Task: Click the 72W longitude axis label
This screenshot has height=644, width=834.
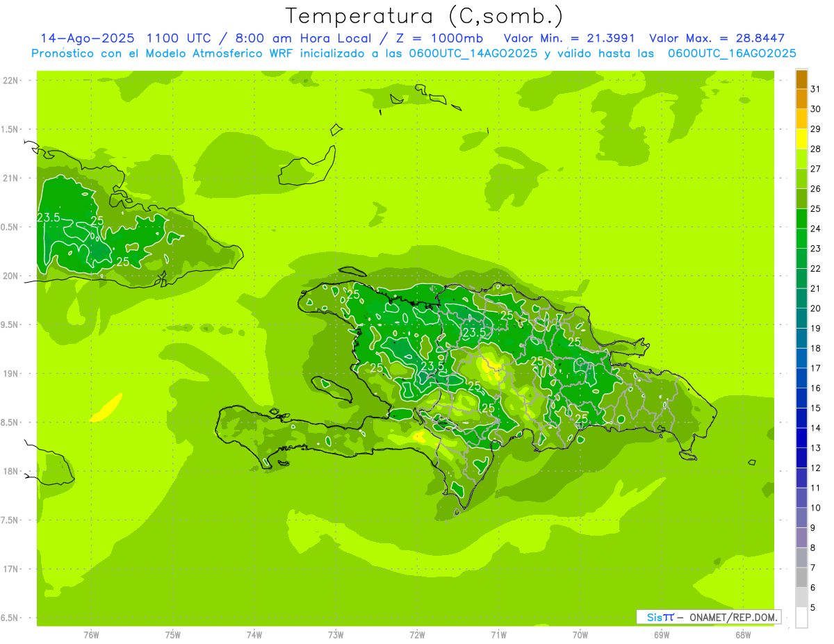Action: pyautogui.click(x=417, y=635)
